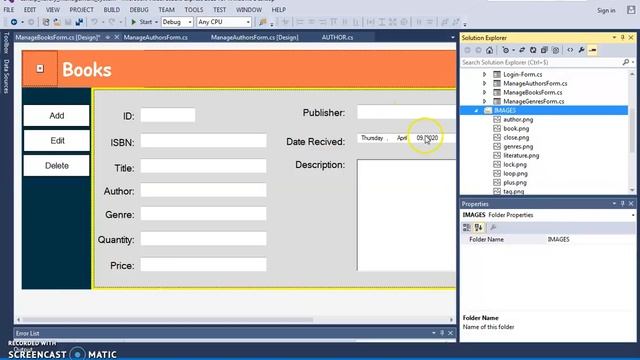Open the document tabs overflow dropdown
Image resolution: width=640 pixels, height=360 pixels.
pyautogui.click(x=452, y=38)
